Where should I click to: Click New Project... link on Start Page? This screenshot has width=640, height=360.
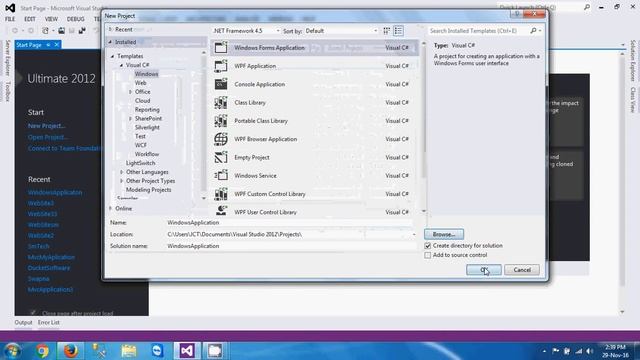(x=47, y=126)
